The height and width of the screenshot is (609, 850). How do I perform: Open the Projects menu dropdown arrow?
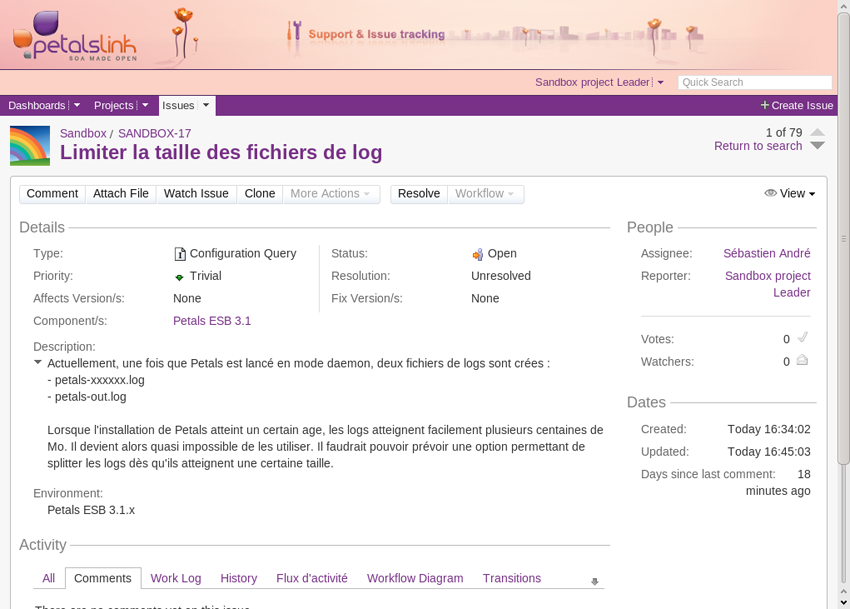[x=145, y=105]
